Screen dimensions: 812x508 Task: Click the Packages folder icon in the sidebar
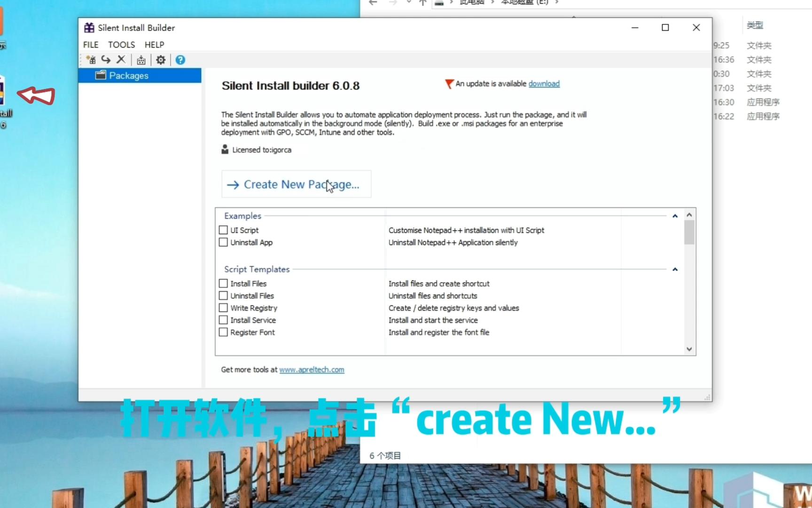[101, 75]
